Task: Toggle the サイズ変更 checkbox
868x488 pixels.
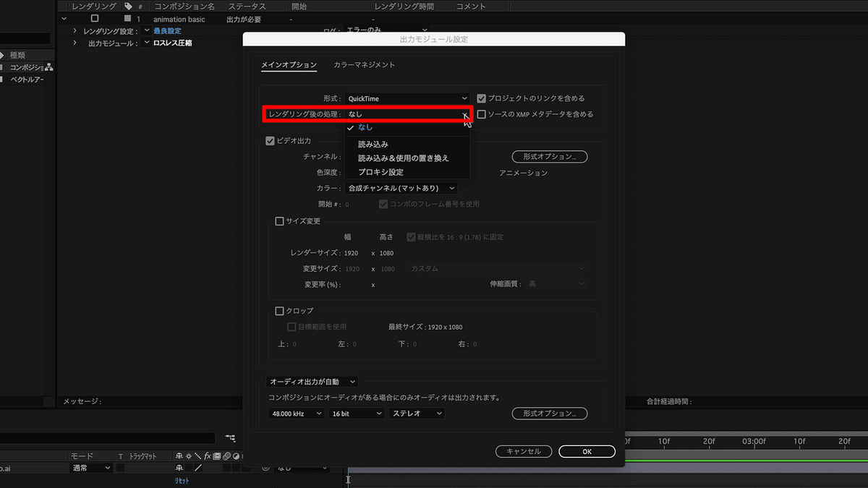Action: pos(279,221)
